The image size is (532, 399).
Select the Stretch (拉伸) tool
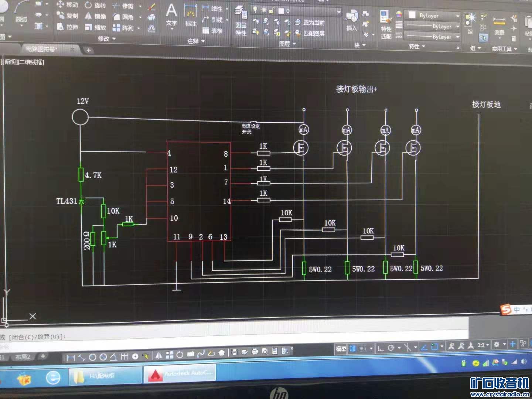(x=68, y=27)
